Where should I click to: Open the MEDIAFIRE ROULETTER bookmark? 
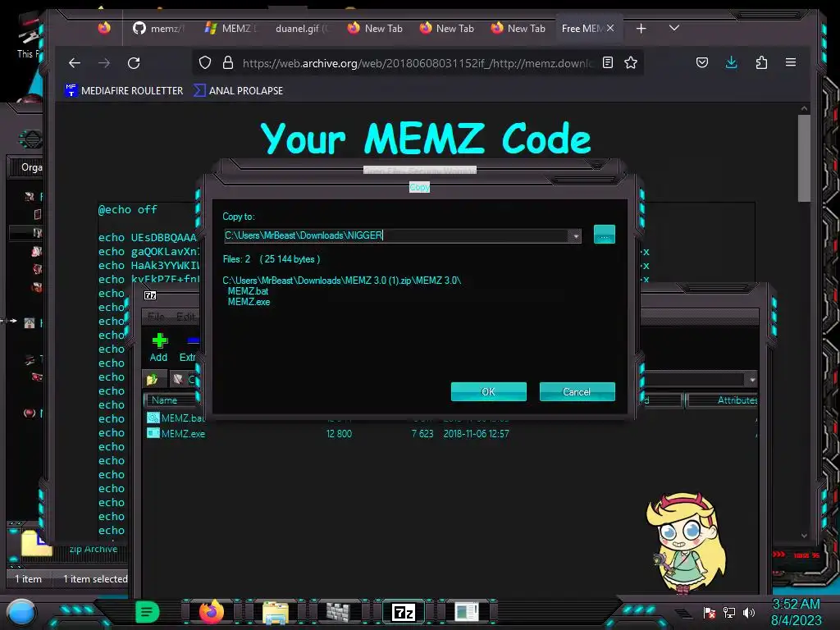click(124, 90)
